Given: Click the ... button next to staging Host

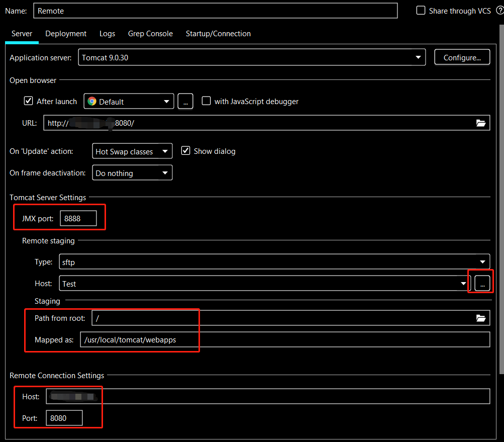Looking at the screenshot, I should [x=482, y=284].
